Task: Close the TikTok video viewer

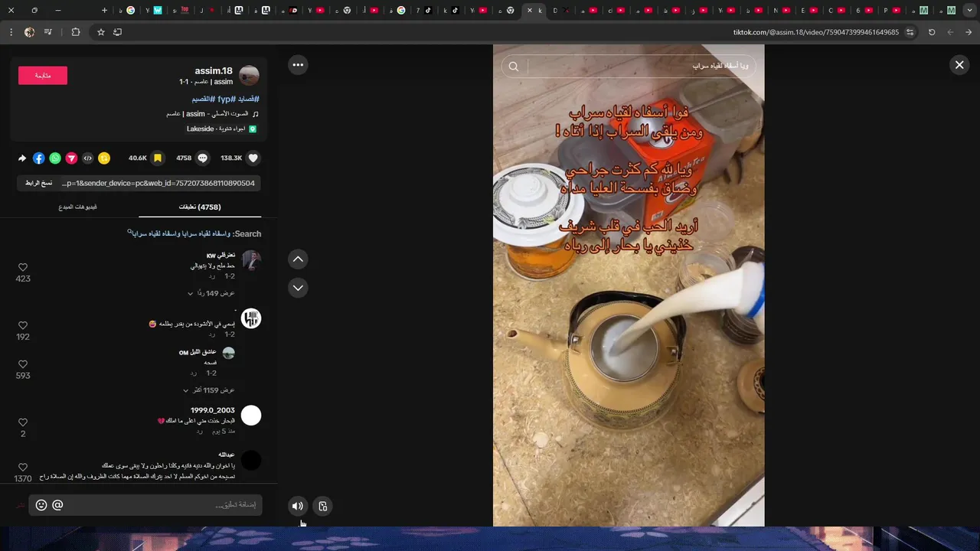Action: 959,65
